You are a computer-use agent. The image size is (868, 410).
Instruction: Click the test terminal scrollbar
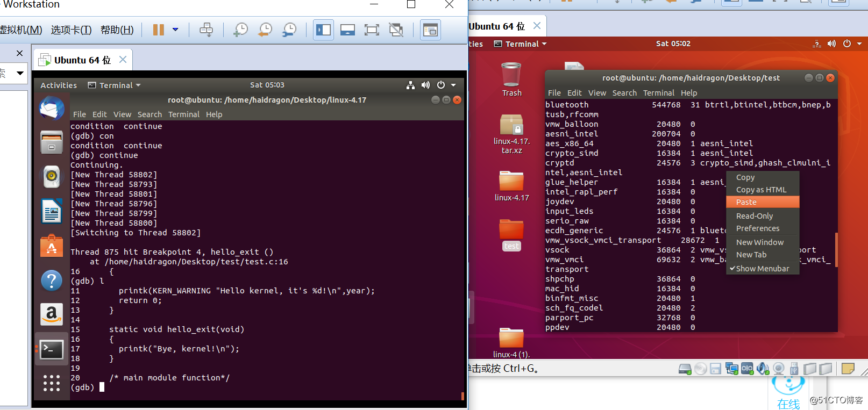836,249
